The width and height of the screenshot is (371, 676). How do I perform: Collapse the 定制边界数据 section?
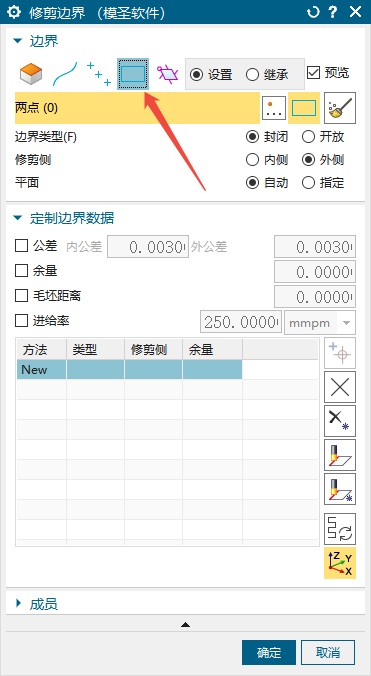click(17, 218)
